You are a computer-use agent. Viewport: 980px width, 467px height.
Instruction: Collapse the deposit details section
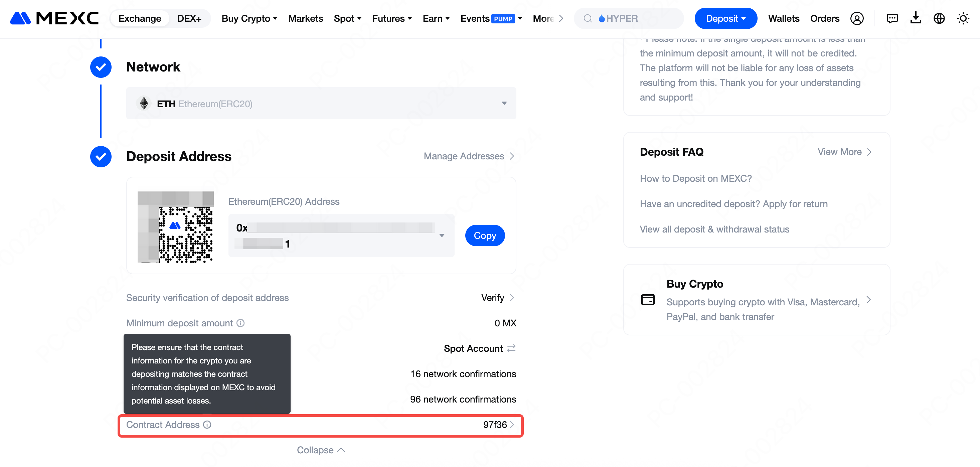tap(321, 450)
